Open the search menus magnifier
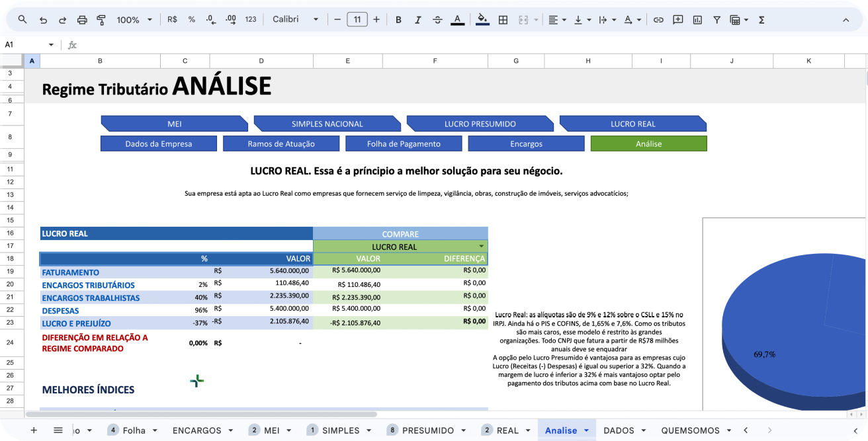 click(x=22, y=20)
